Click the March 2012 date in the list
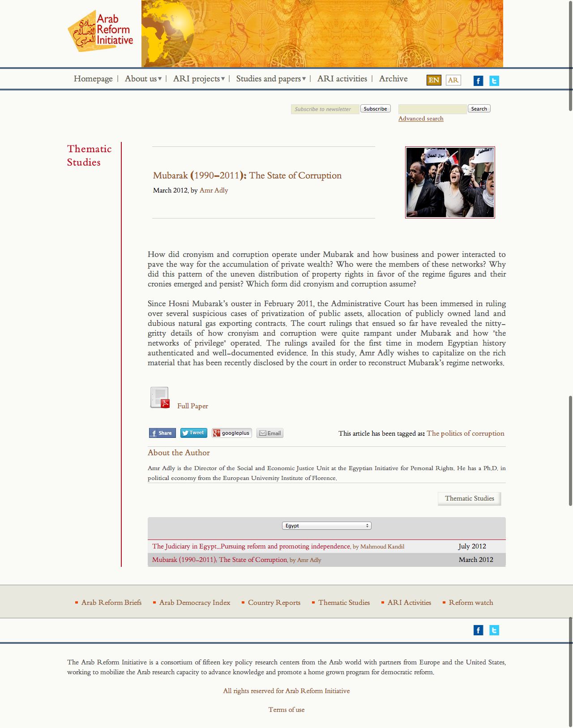 pos(476,560)
